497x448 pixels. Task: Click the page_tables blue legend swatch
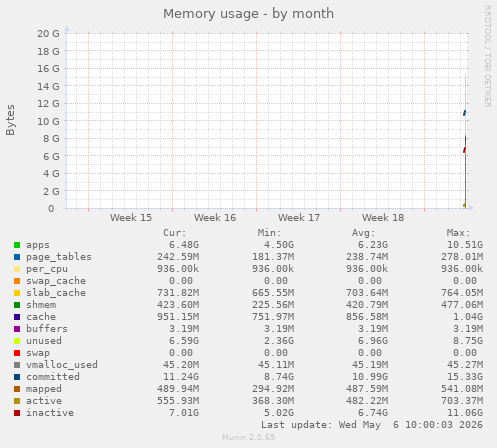click(17, 257)
